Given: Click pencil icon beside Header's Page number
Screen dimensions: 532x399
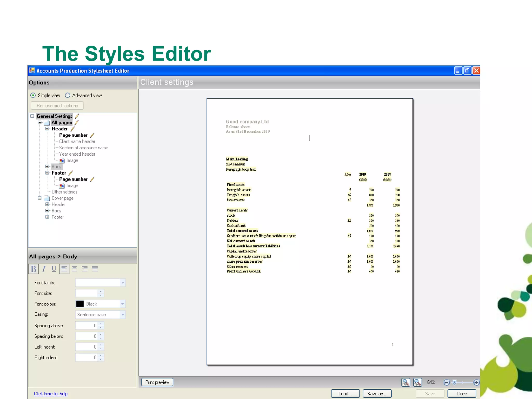Looking at the screenshot, I should coord(92,135).
